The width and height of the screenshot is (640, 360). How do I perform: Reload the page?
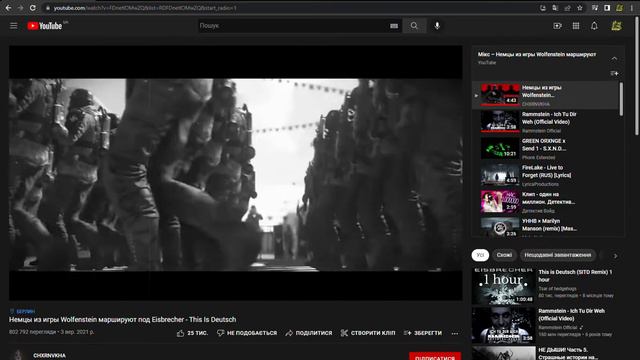click(33, 8)
